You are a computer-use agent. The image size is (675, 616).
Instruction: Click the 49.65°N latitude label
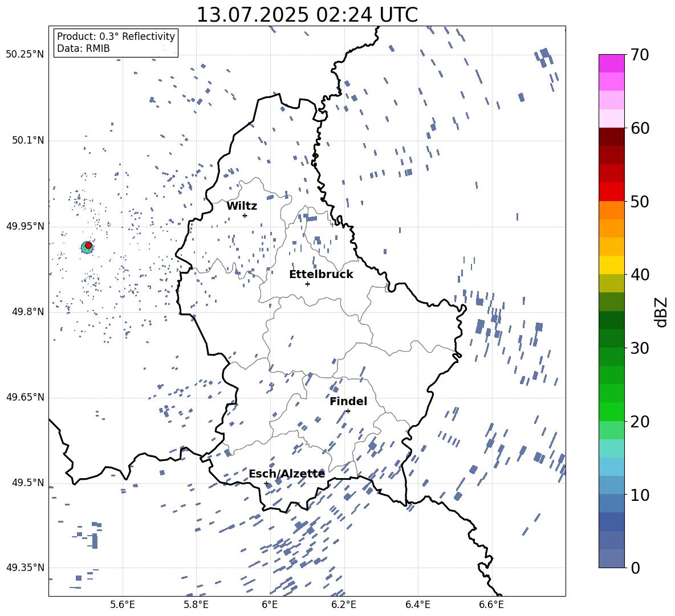coord(25,397)
